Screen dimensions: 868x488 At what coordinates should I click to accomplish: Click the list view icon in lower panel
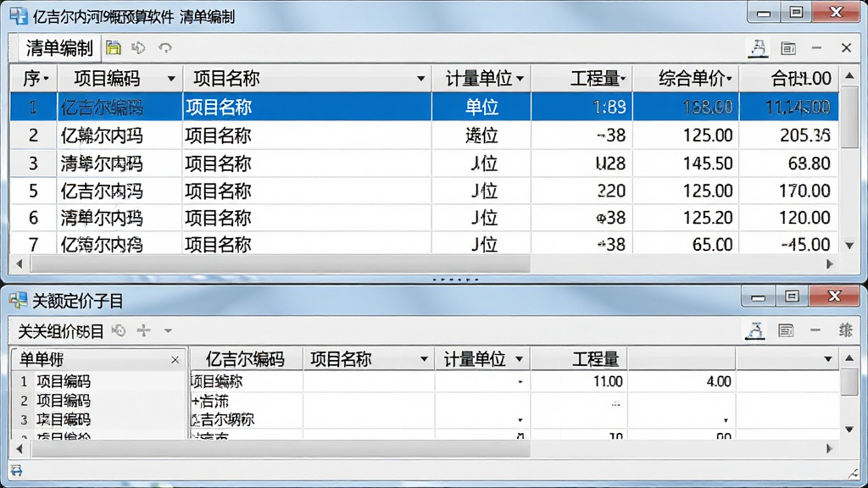[x=786, y=331]
